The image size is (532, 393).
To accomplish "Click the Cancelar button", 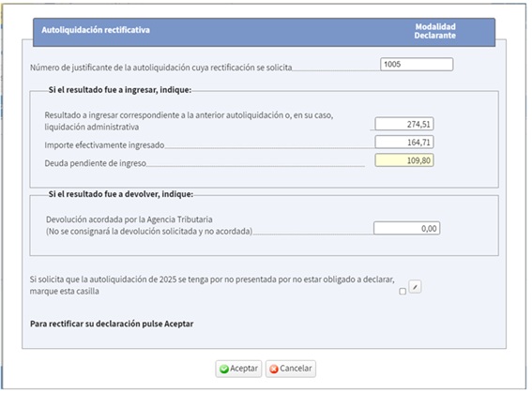I will click(291, 369).
